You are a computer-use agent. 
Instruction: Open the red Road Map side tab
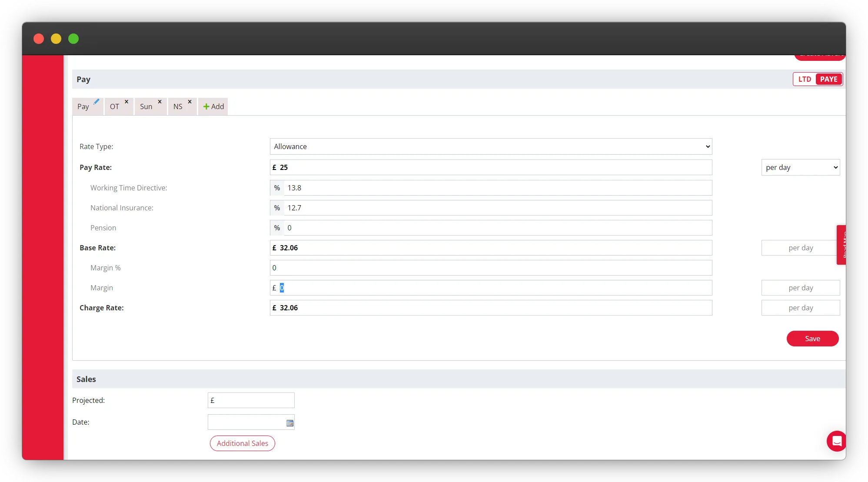click(x=841, y=245)
